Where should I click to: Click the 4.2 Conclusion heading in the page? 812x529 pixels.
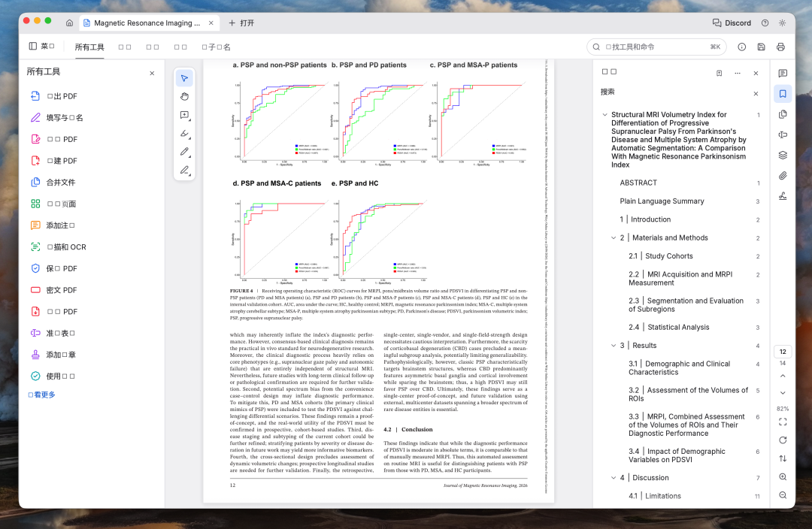[x=408, y=429]
